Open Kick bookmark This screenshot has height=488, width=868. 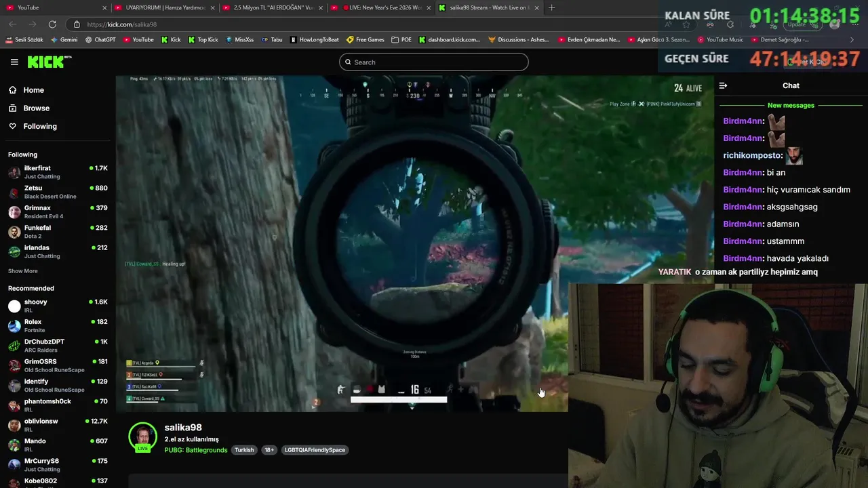[x=171, y=40]
